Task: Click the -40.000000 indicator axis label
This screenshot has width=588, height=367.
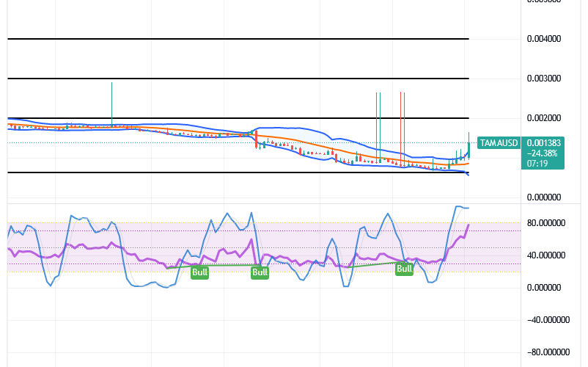Action: tap(548, 320)
